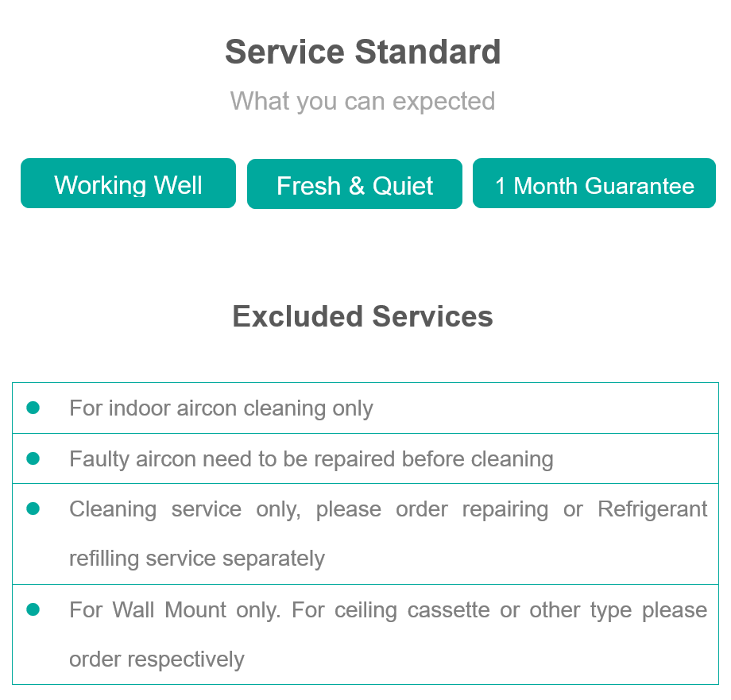Click the refilling service separately line
Image resolution: width=731 pixels, height=700 pixels.
click(197, 559)
